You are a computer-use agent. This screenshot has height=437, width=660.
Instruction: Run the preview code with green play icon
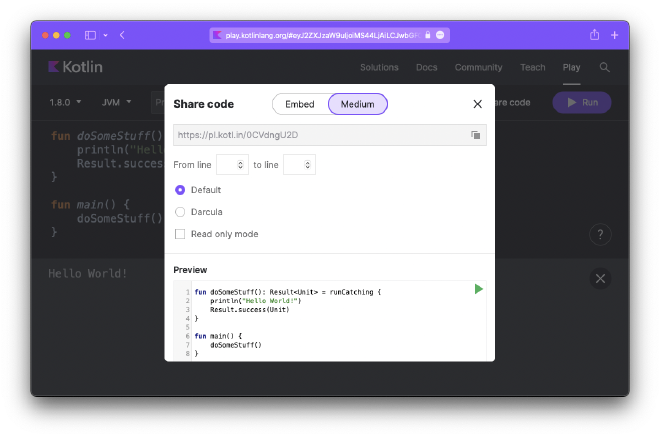coord(479,289)
